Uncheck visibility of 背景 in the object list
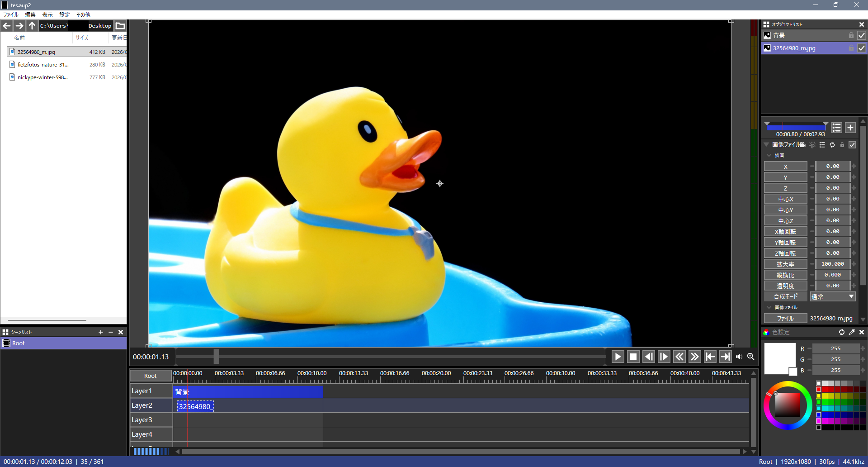Image resolution: width=868 pixels, height=467 pixels. (862, 35)
